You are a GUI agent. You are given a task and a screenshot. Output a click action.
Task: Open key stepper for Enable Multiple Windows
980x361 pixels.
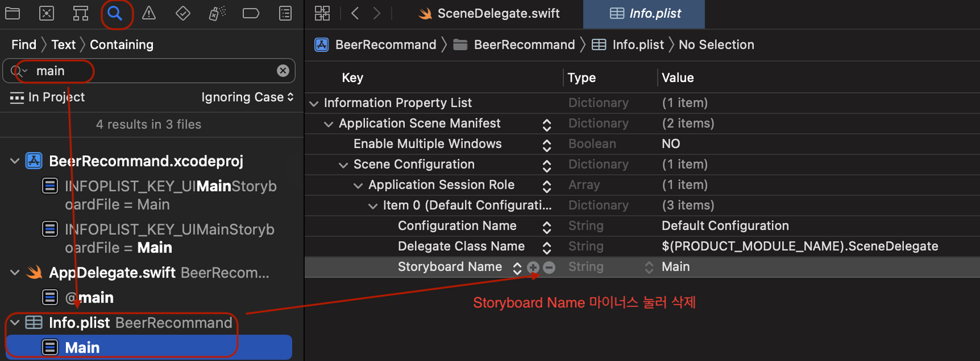(546, 145)
